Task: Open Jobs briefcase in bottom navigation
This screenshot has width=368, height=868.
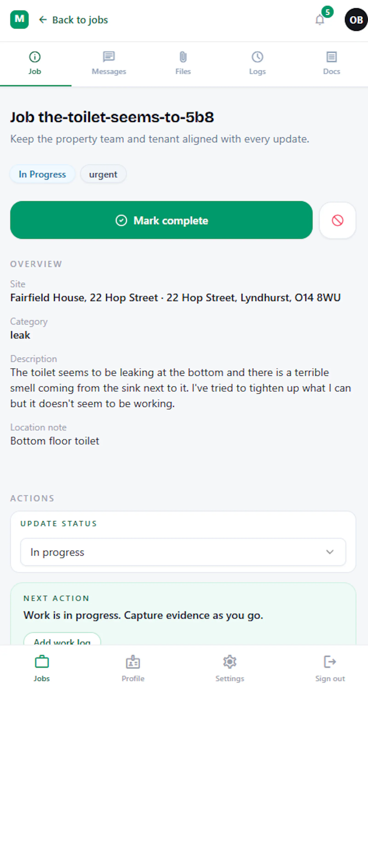Action: pyautogui.click(x=42, y=668)
